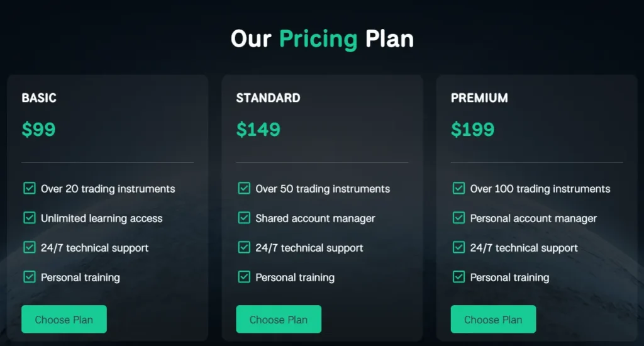The width and height of the screenshot is (644, 346).
Task: Click the PREMIUM plan title
Action: pyautogui.click(x=479, y=98)
